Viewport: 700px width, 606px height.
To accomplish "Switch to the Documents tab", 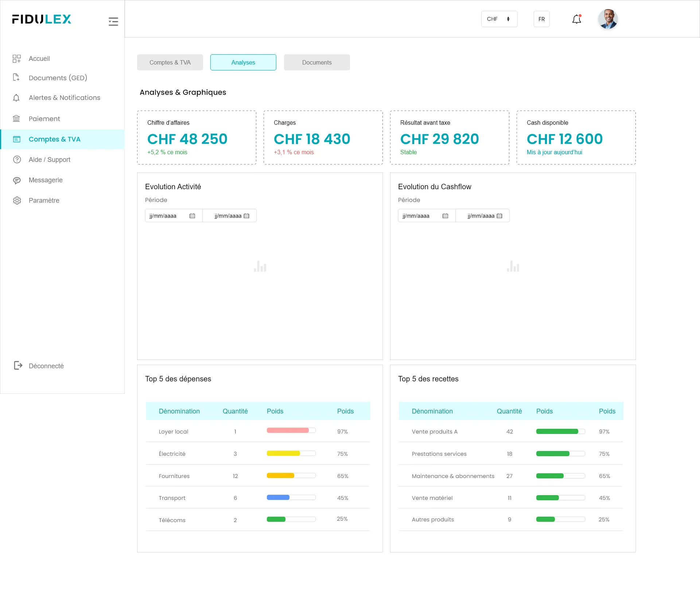I will pyautogui.click(x=317, y=62).
